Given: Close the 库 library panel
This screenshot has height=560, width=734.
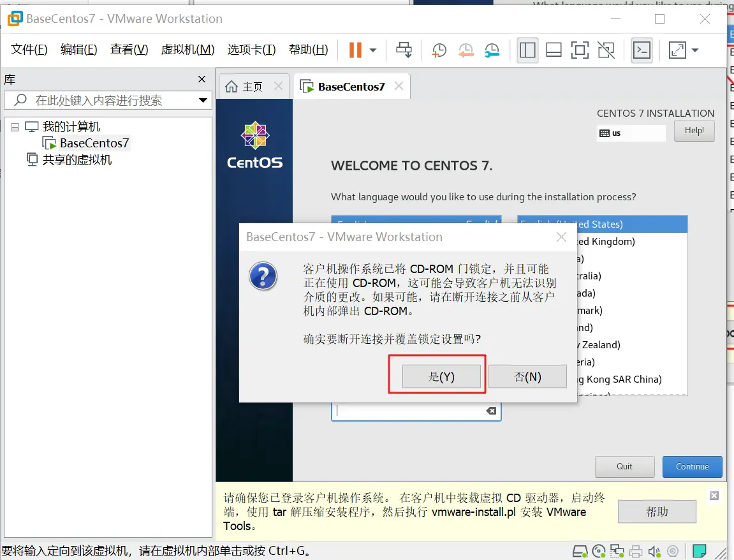Looking at the screenshot, I should coord(202,79).
